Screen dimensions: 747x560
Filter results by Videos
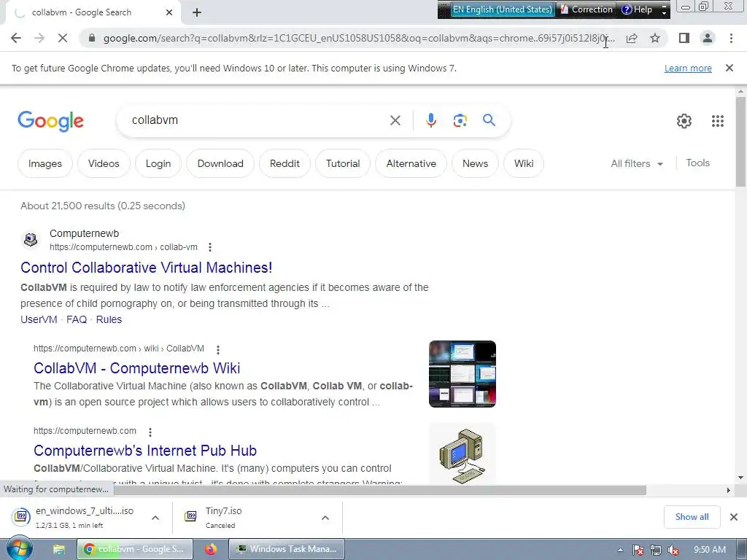(104, 163)
